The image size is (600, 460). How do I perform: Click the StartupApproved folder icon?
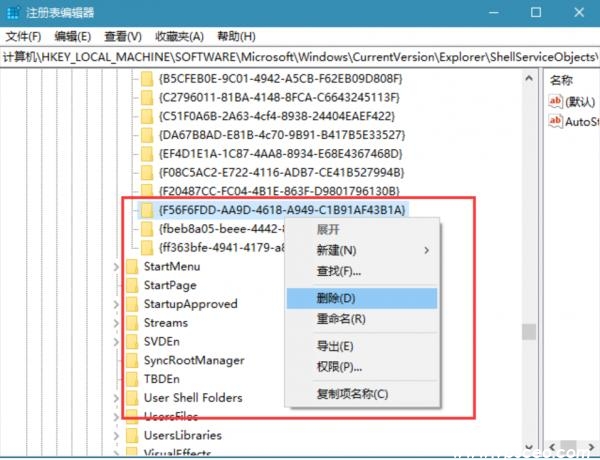click(132, 304)
